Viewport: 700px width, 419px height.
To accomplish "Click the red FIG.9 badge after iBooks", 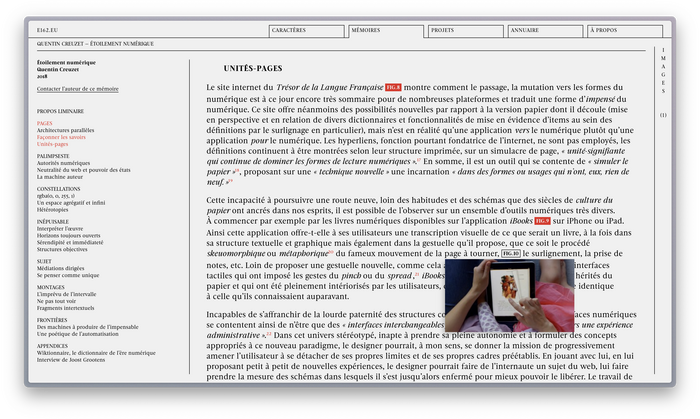I will (542, 221).
